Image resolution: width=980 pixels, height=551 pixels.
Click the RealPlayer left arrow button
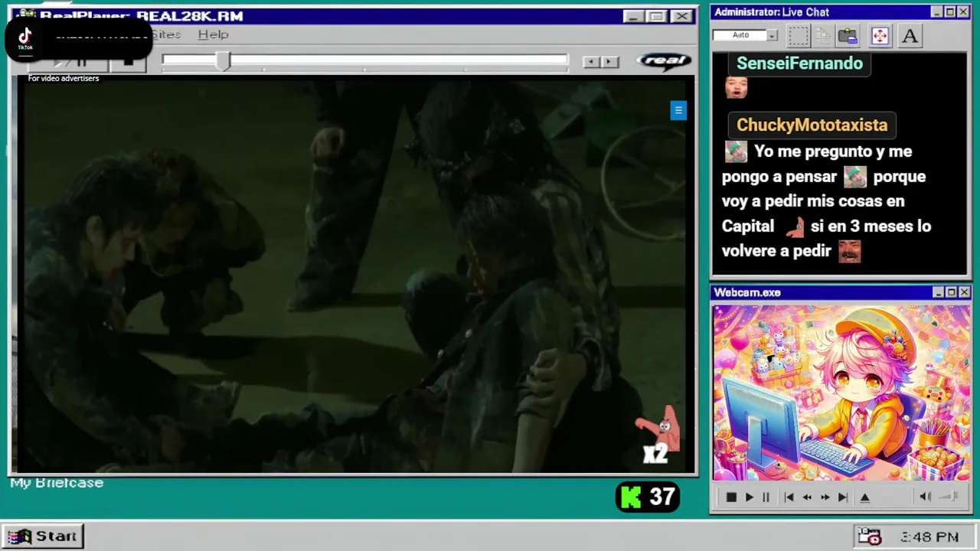pos(591,62)
